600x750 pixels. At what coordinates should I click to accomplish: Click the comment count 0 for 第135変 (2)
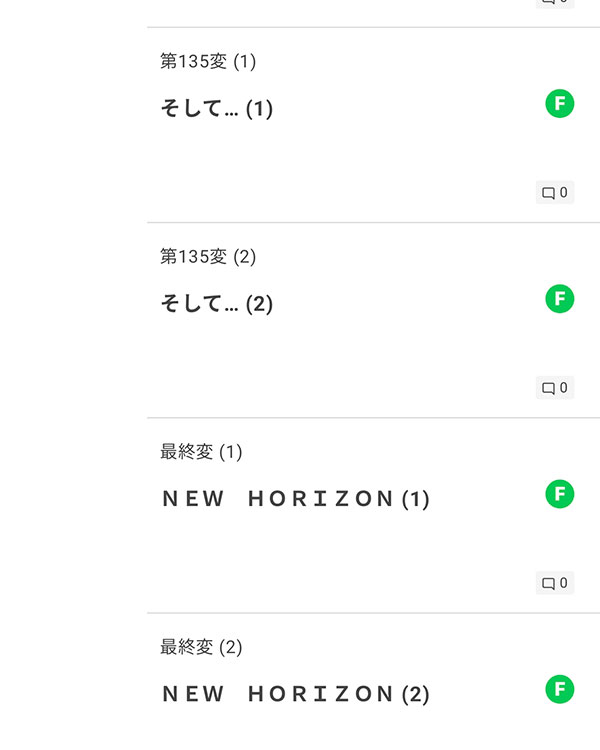(x=564, y=388)
